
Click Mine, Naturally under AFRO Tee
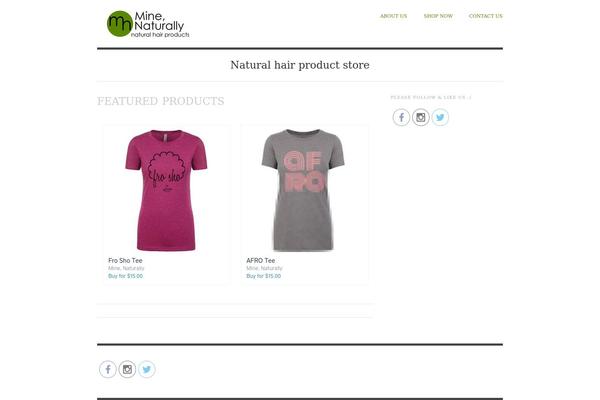pos(264,268)
